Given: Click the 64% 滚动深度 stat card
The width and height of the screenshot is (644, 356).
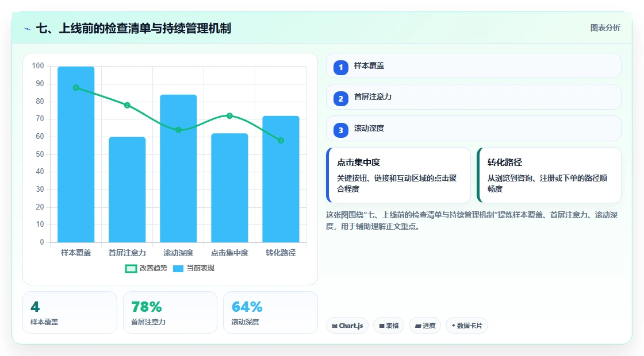Looking at the screenshot, I should tap(270, 312).
